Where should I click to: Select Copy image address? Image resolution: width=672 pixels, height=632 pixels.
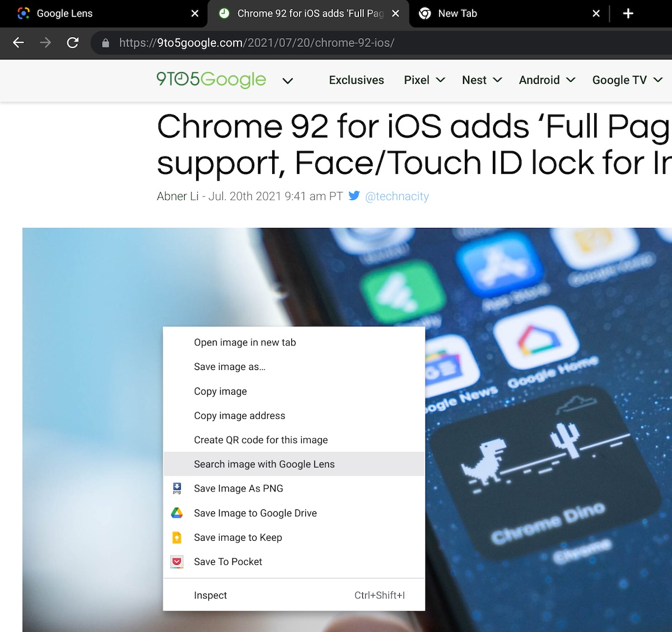tap(294, 415)
